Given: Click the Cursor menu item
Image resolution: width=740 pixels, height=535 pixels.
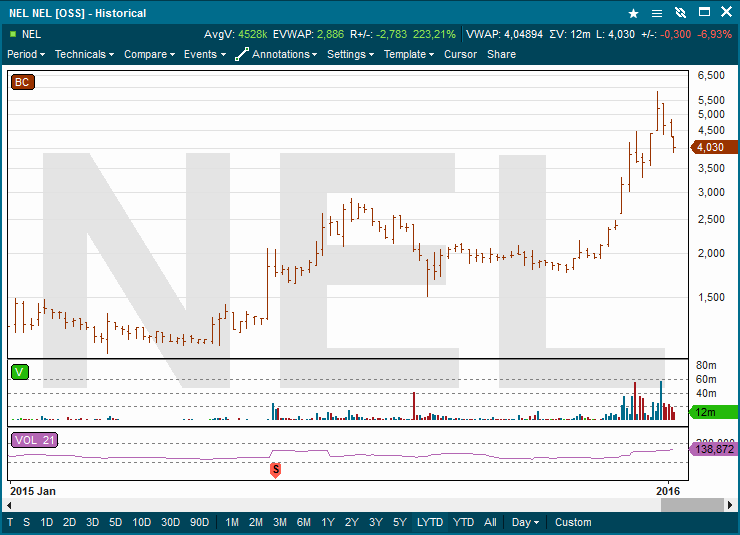Looking at the screenshot, I should point(460,54).
